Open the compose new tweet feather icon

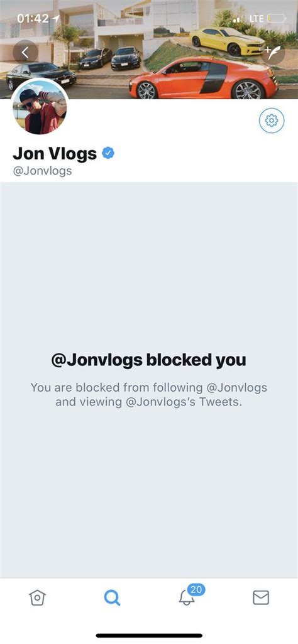pyautogui.click(x=272, y=52)
